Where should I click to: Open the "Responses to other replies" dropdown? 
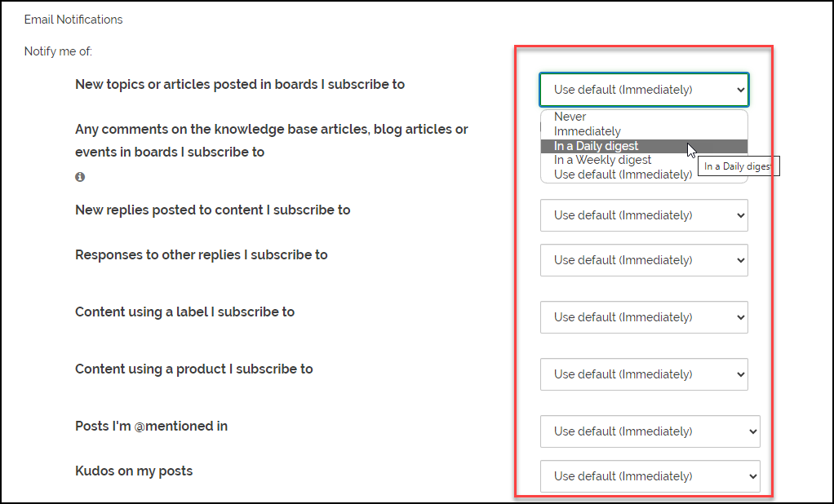[x=643, y=259]
